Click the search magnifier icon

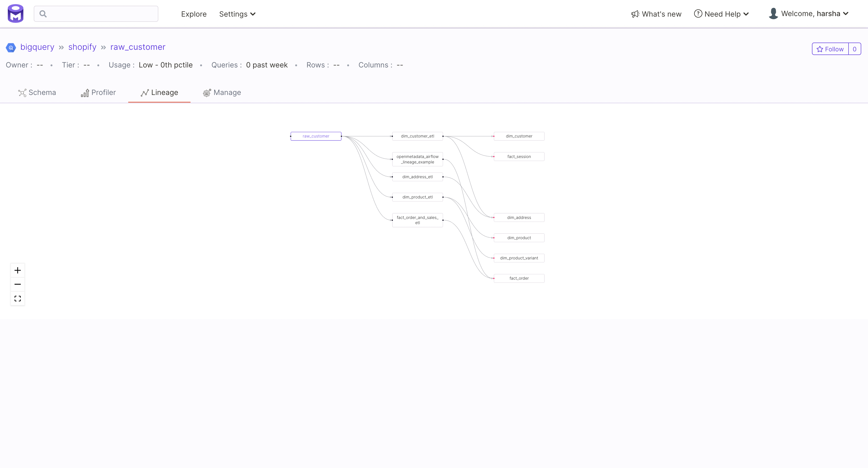tap(43, 14)
